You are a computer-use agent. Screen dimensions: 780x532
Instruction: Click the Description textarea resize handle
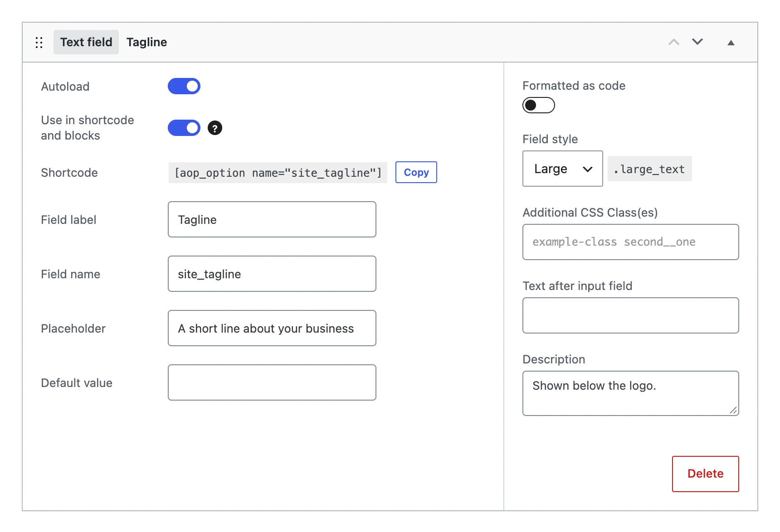point(733,410)
